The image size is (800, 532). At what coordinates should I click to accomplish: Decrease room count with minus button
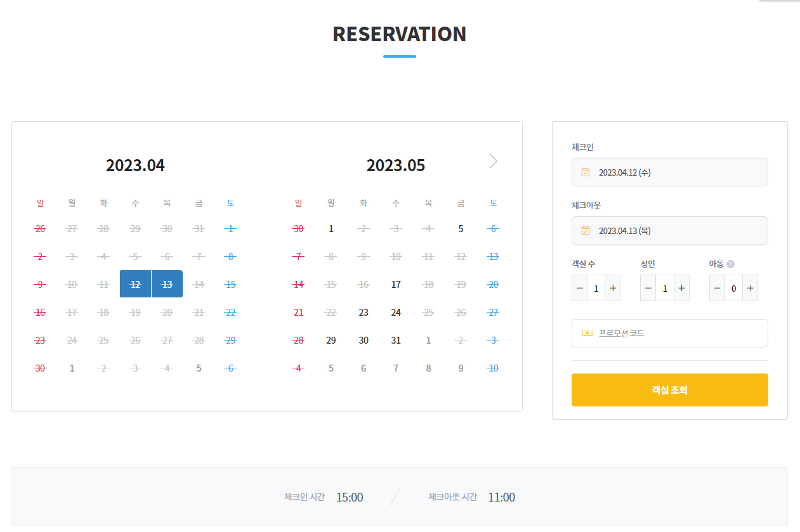[x=579, y=288]
